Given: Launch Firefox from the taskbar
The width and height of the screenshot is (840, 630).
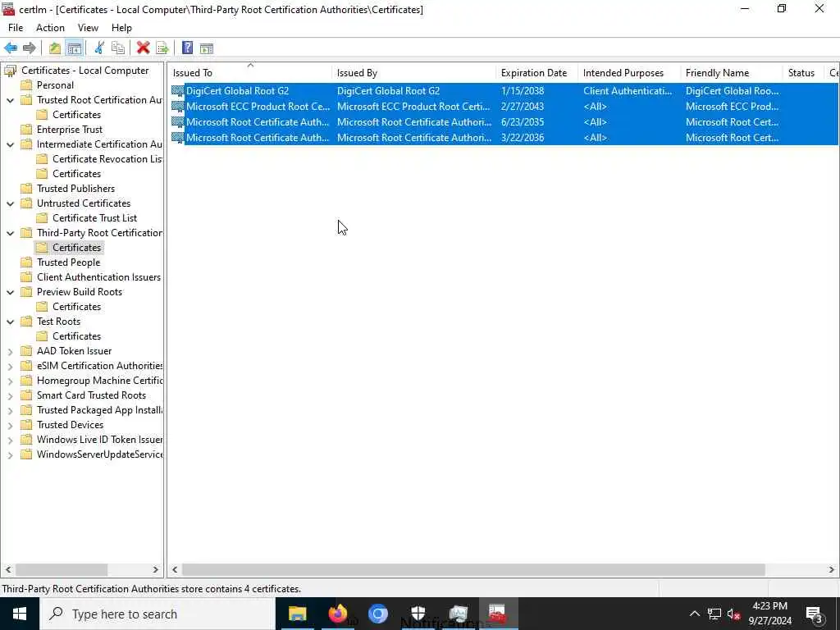Looking at the screenshot, I should 337,614.
